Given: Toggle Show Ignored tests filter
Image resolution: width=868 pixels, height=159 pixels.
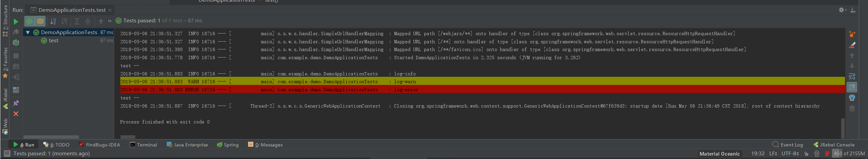Looking at the screenshot, I should tap(40, 21).
